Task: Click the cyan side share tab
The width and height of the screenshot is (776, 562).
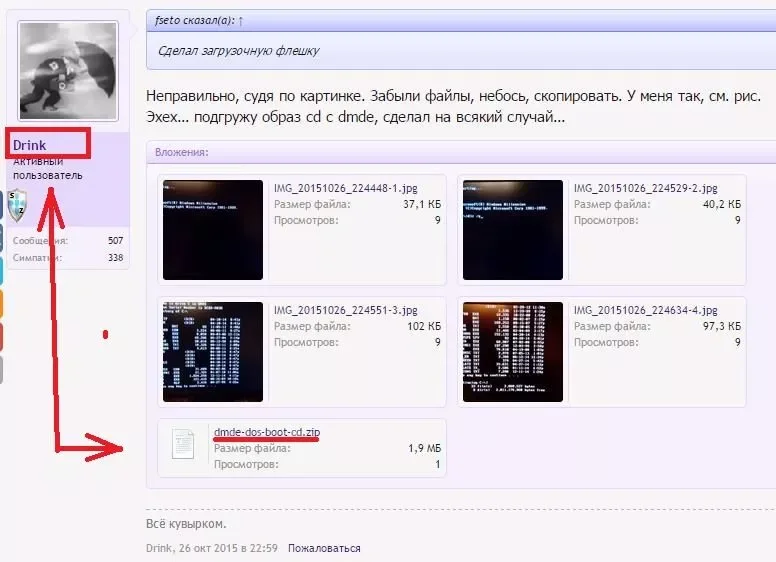Action: pyautogui.click(x=2, y=271)
